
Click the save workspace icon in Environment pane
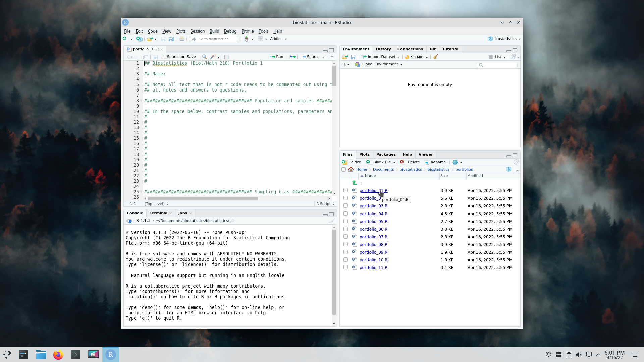point(353,57)
